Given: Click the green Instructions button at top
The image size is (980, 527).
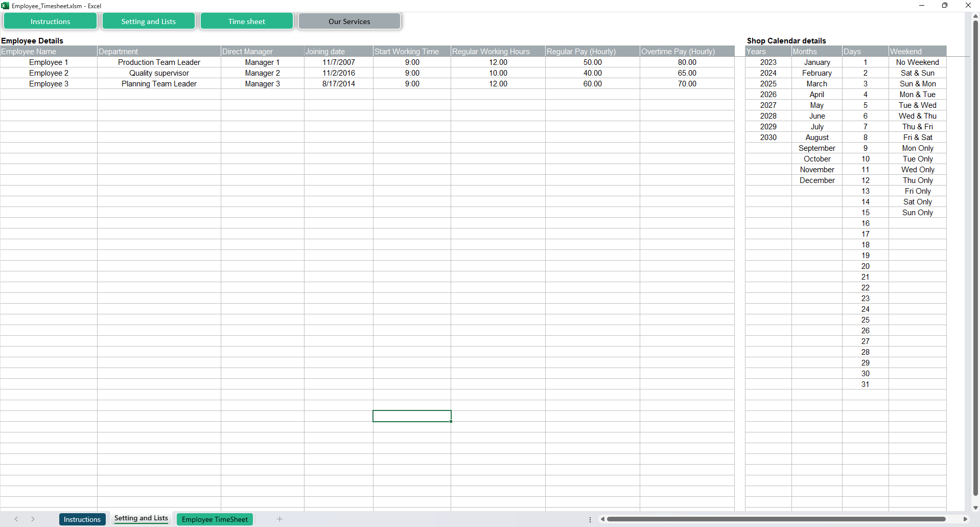Looking at the screenshot, I should click(x=50, y=21).
